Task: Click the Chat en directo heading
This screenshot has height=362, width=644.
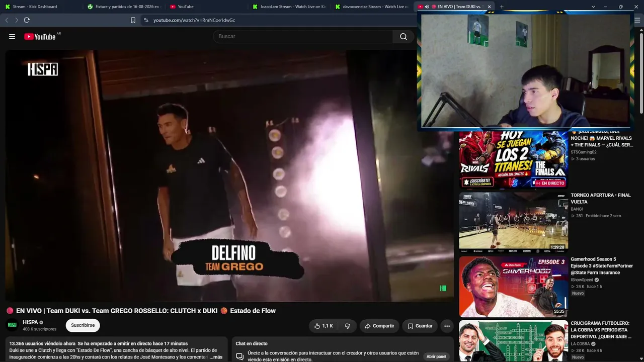Action: [x=252, y=343]
